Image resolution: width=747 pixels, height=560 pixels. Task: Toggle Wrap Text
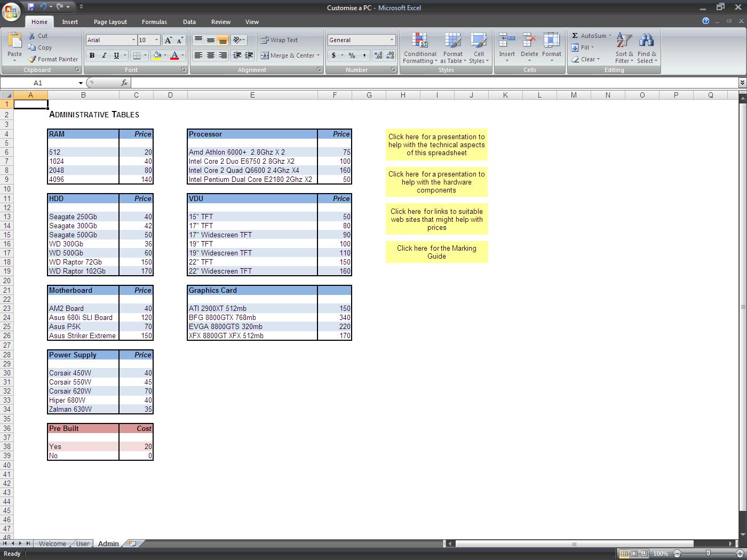click(279, 40)
